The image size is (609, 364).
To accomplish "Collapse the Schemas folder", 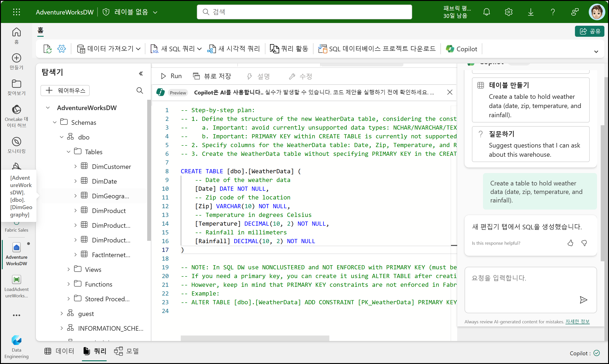I will coord(55,122).
